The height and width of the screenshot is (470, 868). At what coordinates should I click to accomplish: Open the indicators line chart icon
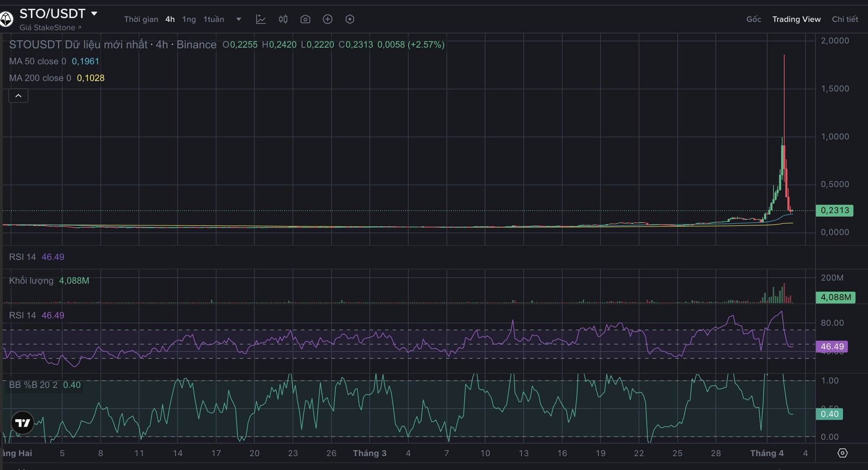click(261, 19)
